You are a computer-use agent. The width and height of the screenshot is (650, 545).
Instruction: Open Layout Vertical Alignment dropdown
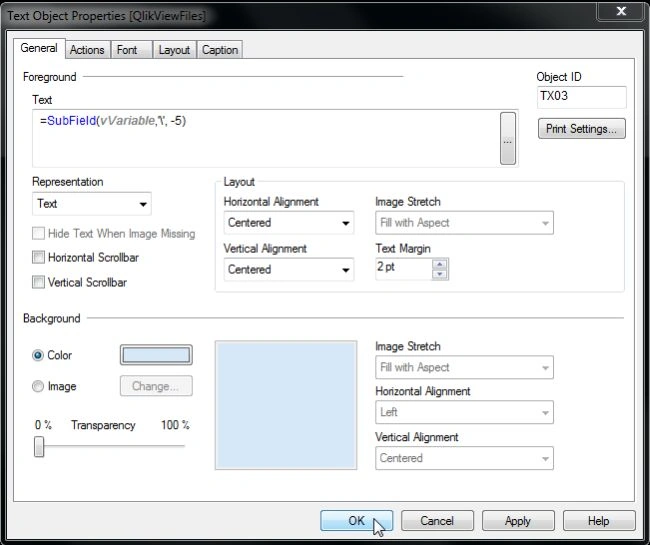pyautogui.click(x=289, y=269)
